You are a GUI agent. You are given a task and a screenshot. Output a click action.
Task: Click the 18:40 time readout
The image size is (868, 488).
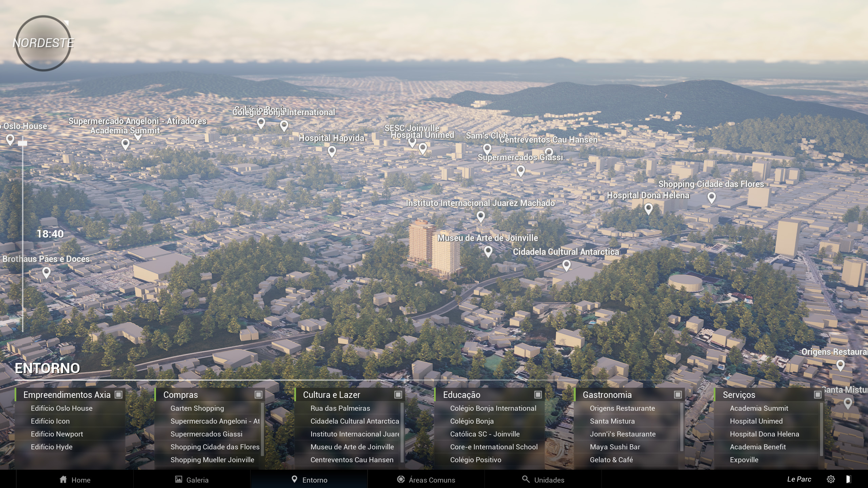(50, 234)
